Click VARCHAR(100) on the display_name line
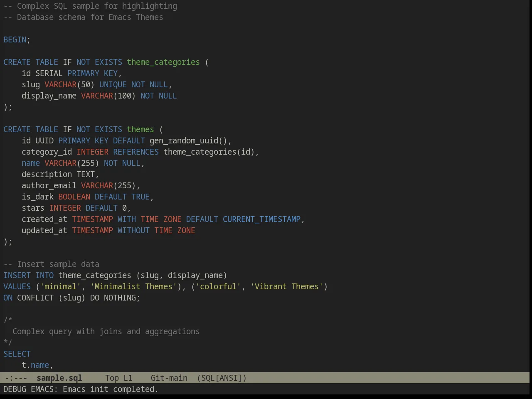This screenshot has height=399, width=532. coord(108,96)
